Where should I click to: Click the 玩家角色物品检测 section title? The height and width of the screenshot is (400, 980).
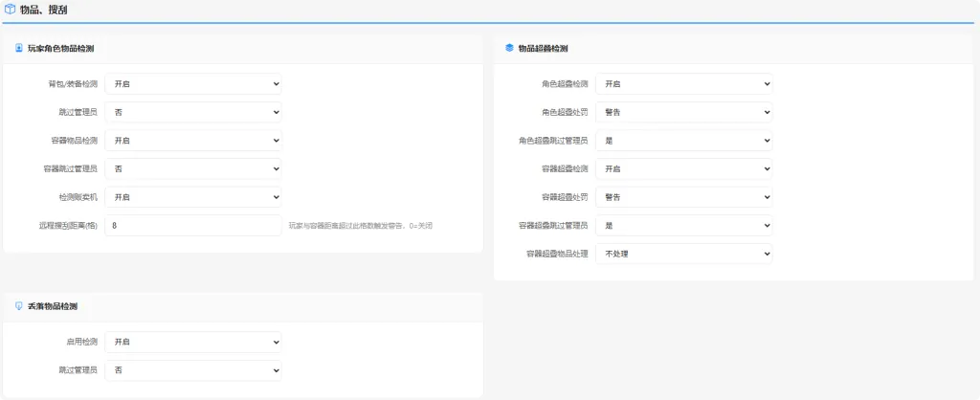(61, 48)
